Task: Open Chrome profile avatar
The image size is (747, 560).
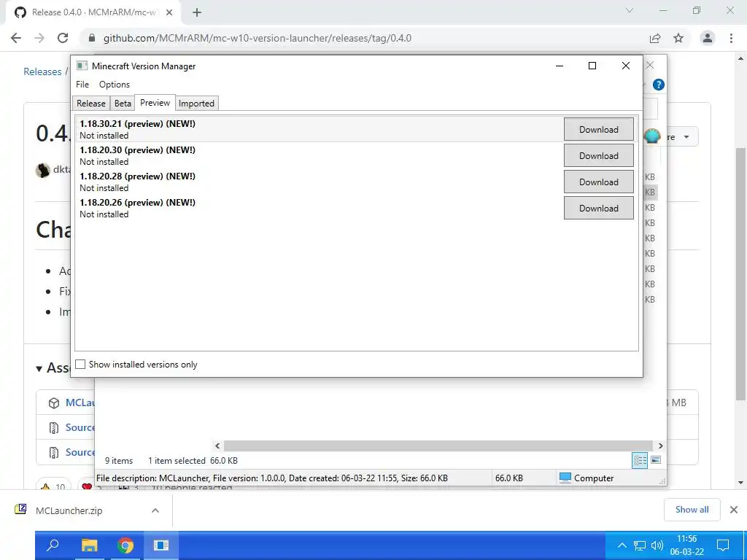Action: [708, 38]
